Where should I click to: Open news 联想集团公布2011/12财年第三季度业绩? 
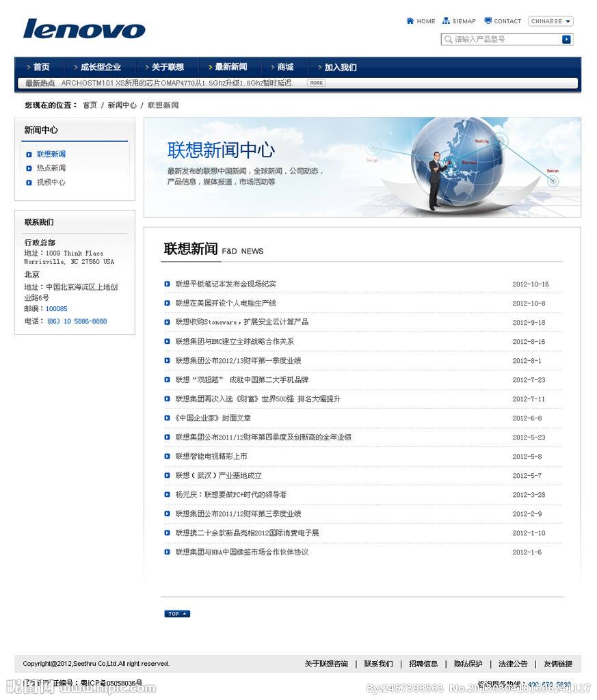click(238, 514)
